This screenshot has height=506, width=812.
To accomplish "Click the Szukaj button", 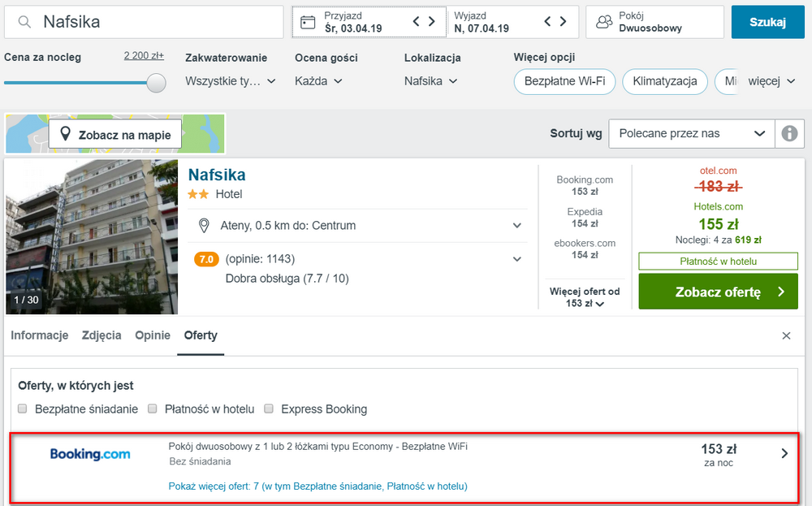I will 767,22.
